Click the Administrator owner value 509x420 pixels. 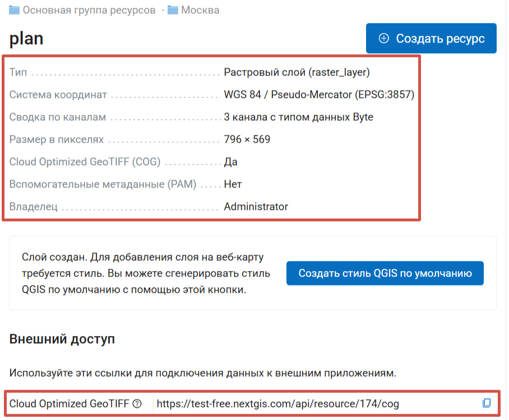tap(256, 207)
